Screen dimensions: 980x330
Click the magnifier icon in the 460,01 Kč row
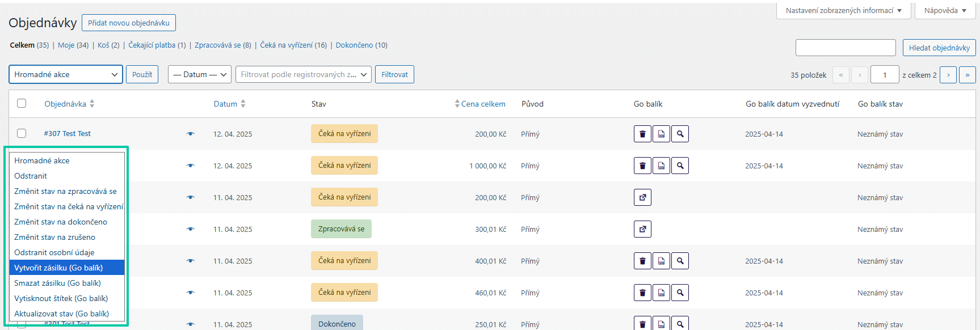point(680,293)
